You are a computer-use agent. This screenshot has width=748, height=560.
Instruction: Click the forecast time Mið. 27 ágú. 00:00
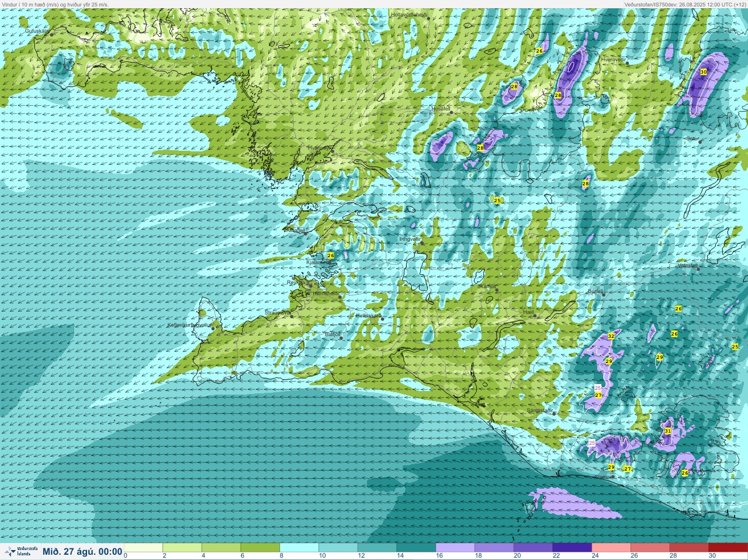click(82, 552)
